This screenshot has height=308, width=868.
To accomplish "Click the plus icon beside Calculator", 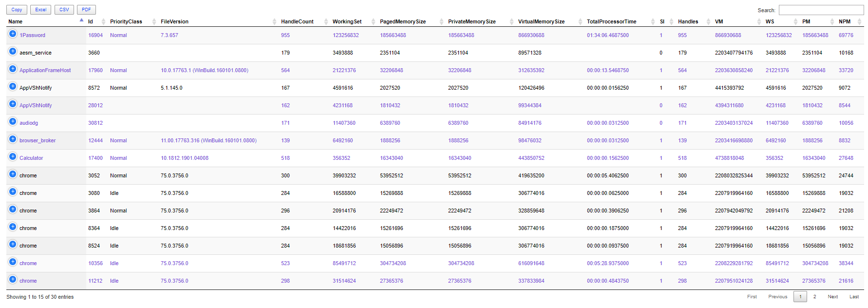I will click(13, 157).
